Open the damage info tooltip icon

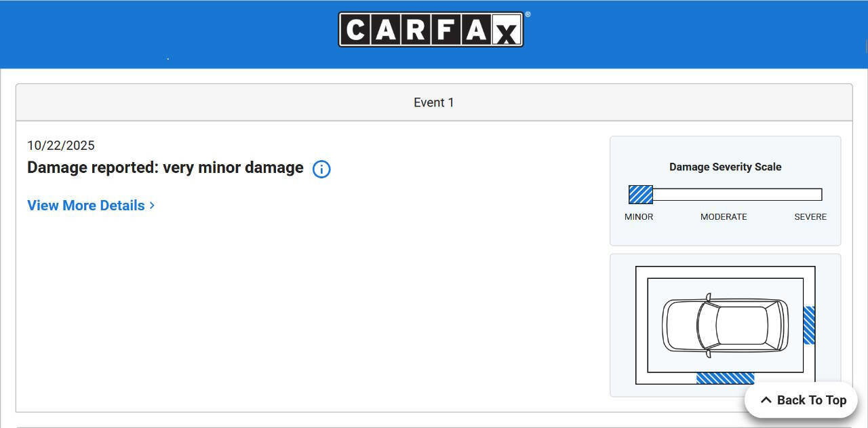coord(321,169)
